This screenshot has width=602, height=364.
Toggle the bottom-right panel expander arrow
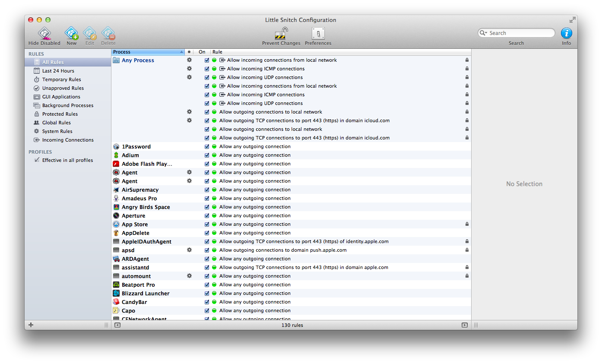coord(465,325)
